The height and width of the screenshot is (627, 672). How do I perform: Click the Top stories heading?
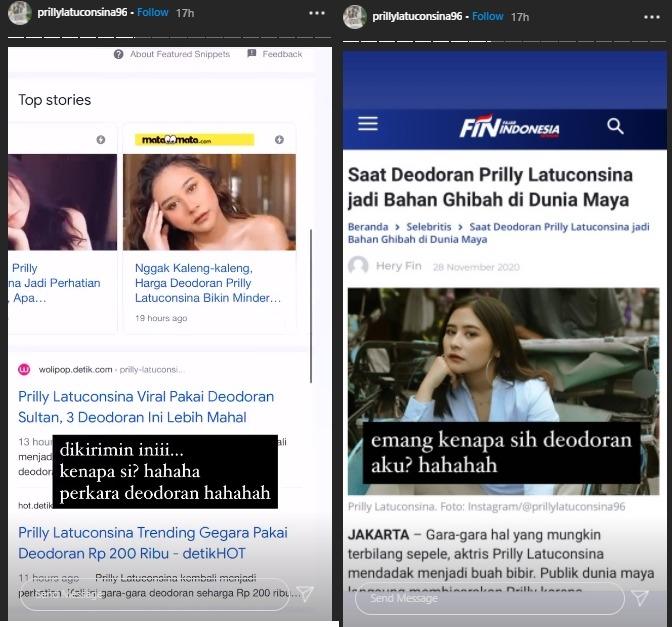pos(54,100)
